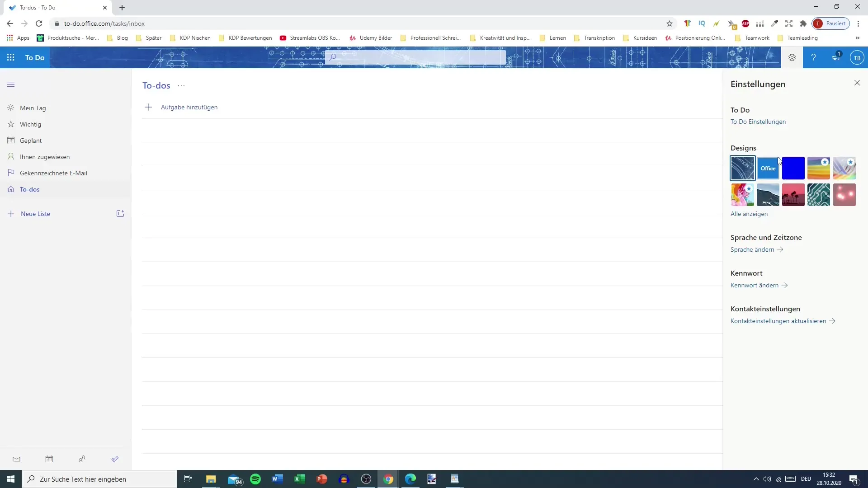Open Chrome extensions puzzle icon
868x488 pixels.
click(803, 23)
